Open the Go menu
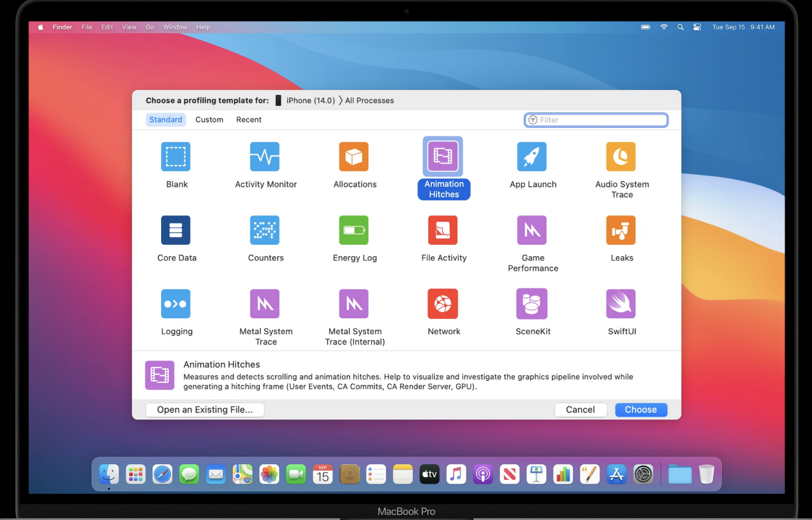 coord(150,27)
